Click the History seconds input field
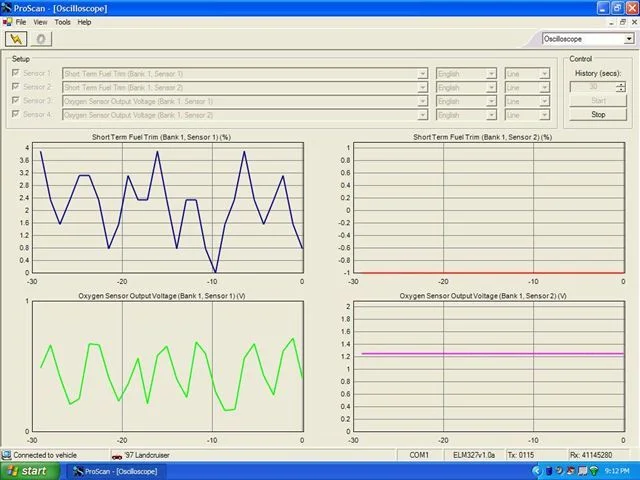The width and height of the screenshot is (640, 480). point(593,87)
